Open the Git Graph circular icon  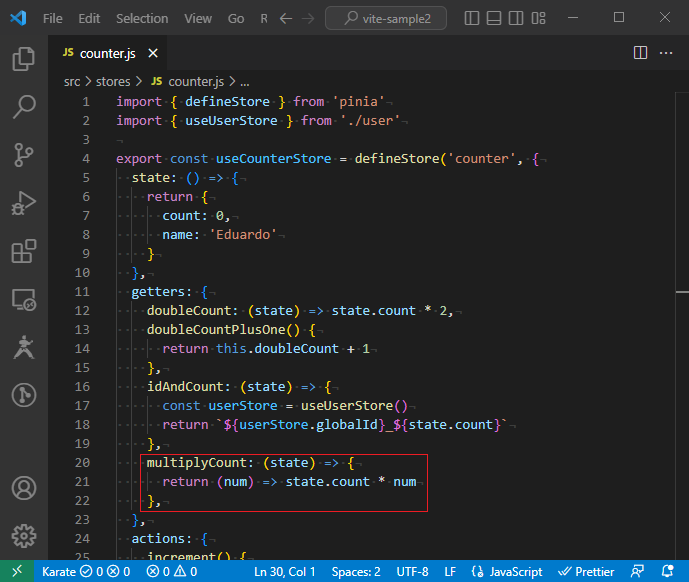(24, 395)
